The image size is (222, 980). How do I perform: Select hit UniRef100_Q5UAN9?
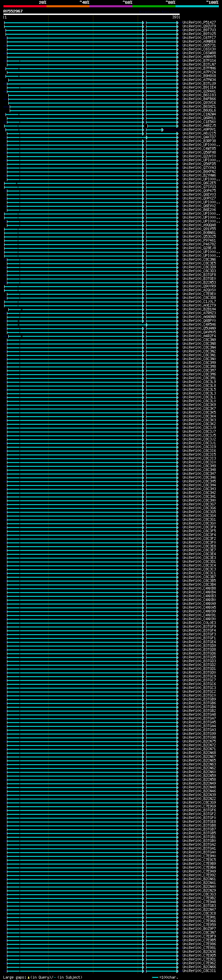(199, 328)
